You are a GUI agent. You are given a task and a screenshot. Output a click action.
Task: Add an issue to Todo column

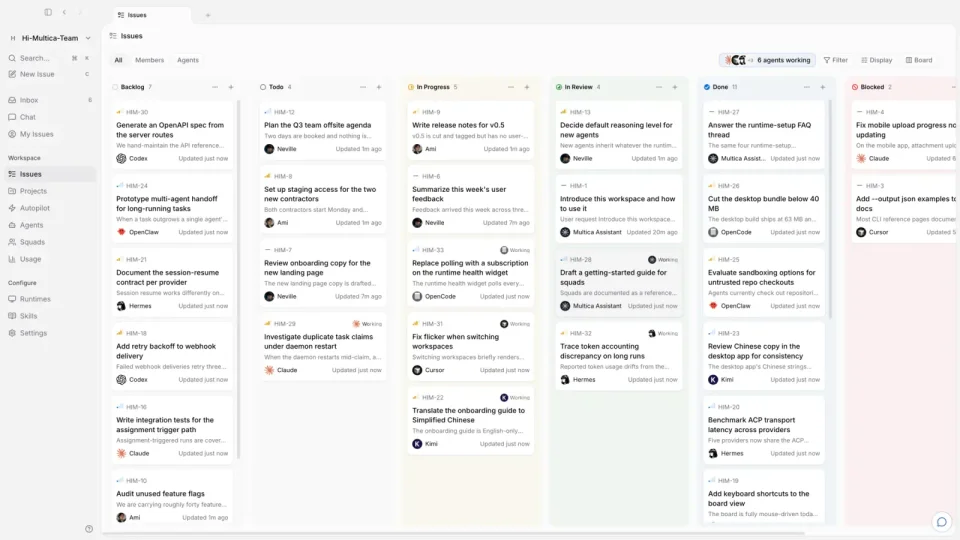(x=379, y=87)
